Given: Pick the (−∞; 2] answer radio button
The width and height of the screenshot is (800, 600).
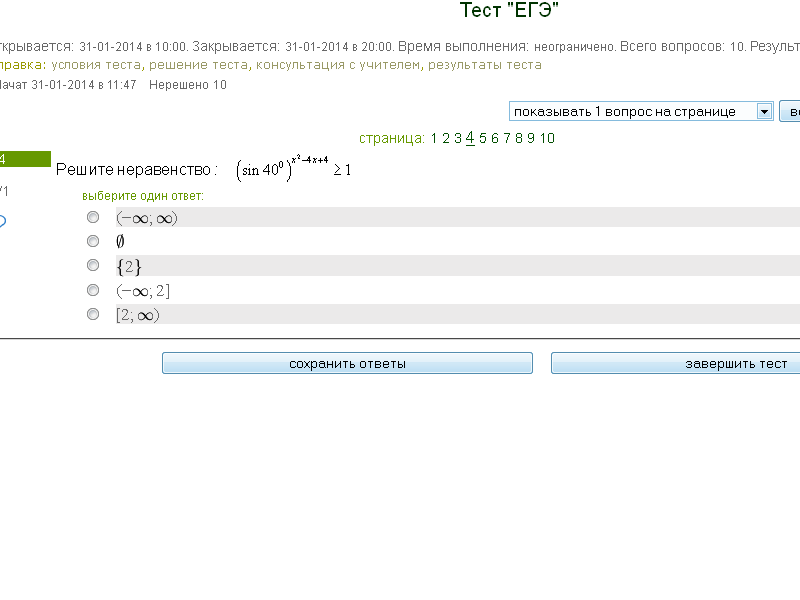Looking at the screenshot, I should pyautogui.click(x=93, y=290).
